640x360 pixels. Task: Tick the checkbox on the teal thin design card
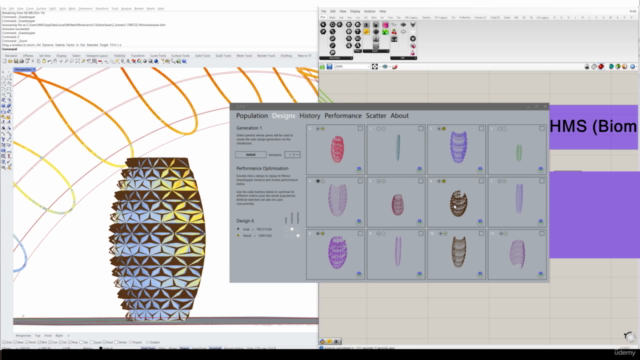(420, 129)
